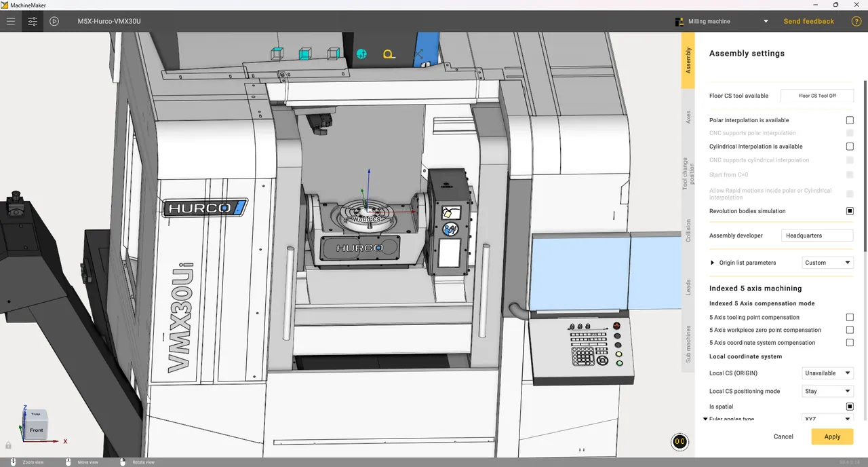This screenshot has height=467, width=868.
Task: Collapse the Euler angles type expander
Action: pyautogui.click(x=705, y=419)
